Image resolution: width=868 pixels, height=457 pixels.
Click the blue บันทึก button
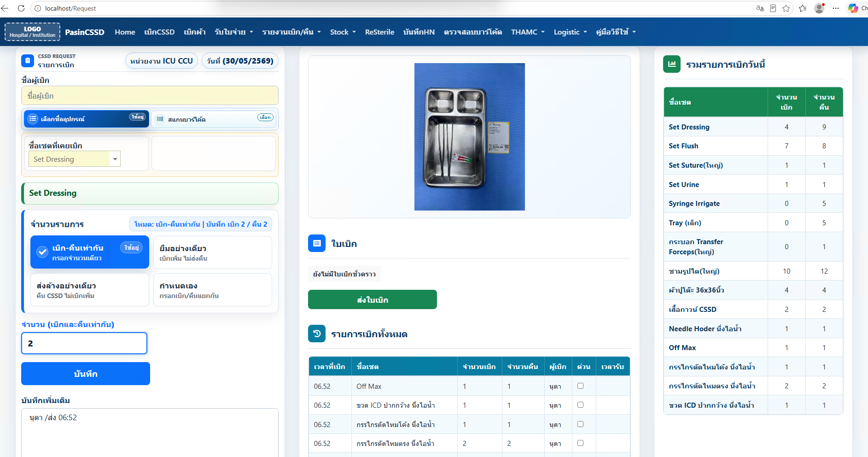click(x=86, y=374)
